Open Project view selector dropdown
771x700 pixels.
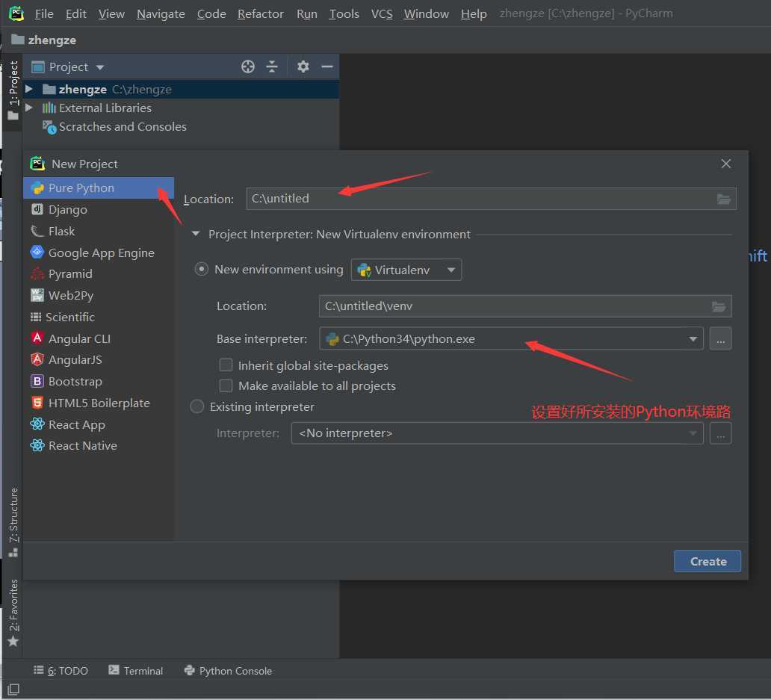68,66
